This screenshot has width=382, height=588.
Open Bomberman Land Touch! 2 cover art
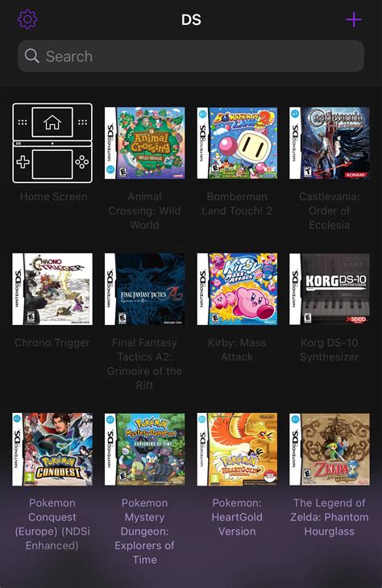[237, 144]
